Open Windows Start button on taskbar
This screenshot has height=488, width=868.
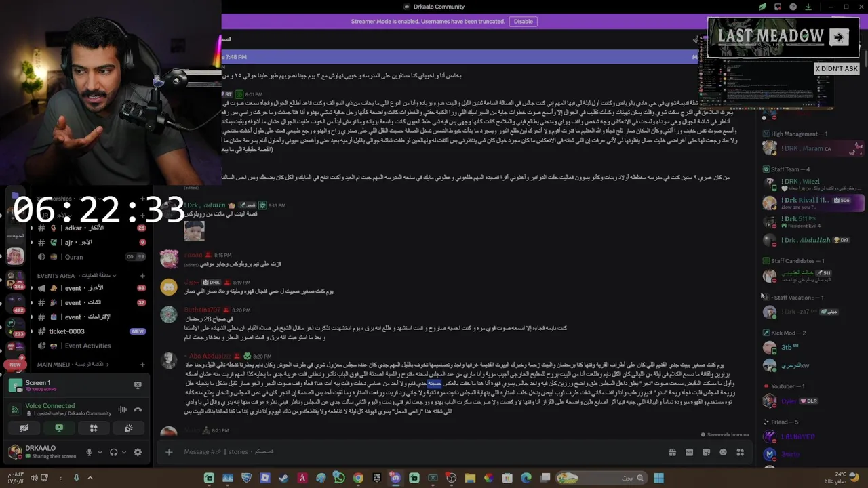tap(658, 478)
